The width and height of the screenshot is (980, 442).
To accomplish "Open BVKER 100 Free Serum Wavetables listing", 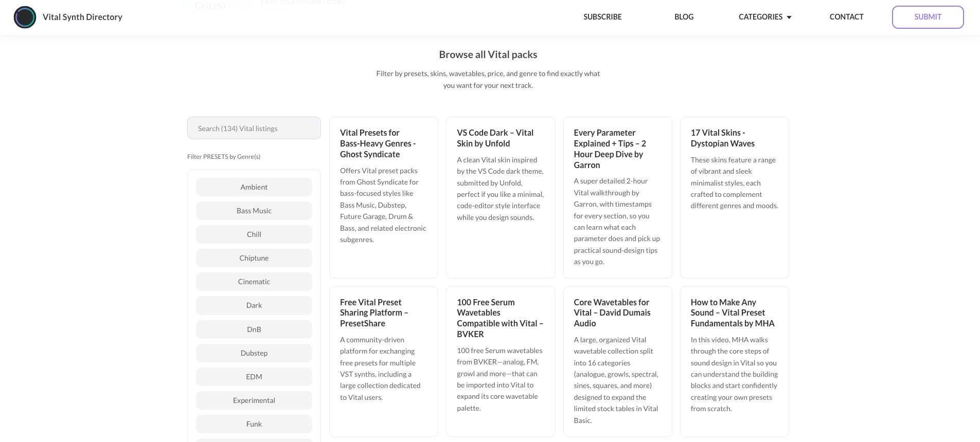I will pyautogui.click(x=500, y=318).
